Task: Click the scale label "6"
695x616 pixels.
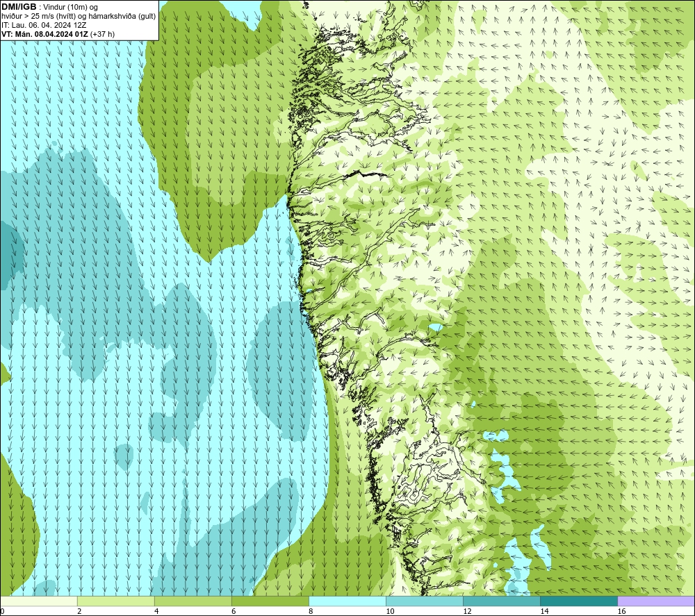Action: pyautogui.click(x=234, y=612)
